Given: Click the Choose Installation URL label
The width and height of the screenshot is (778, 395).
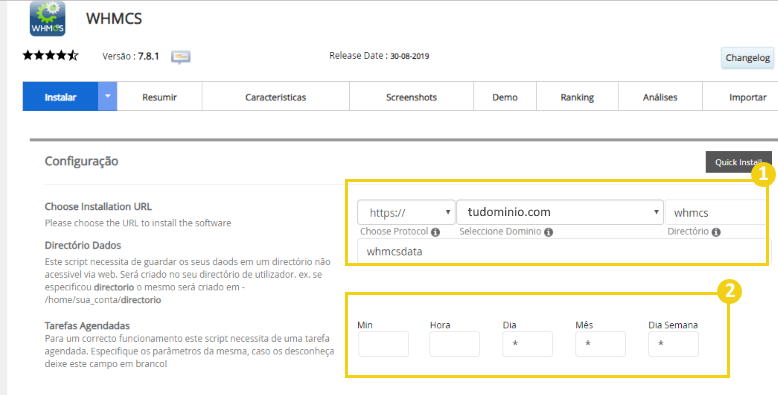Looking at the screenshot, I should 98,206.
